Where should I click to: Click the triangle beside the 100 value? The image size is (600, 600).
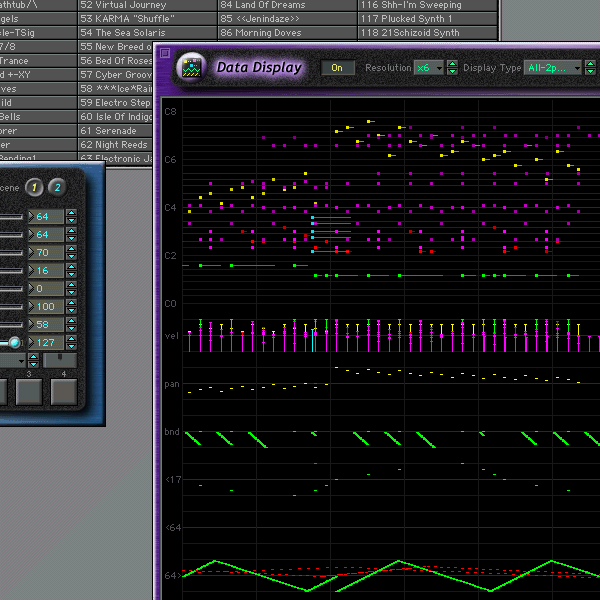coord(31,306)
